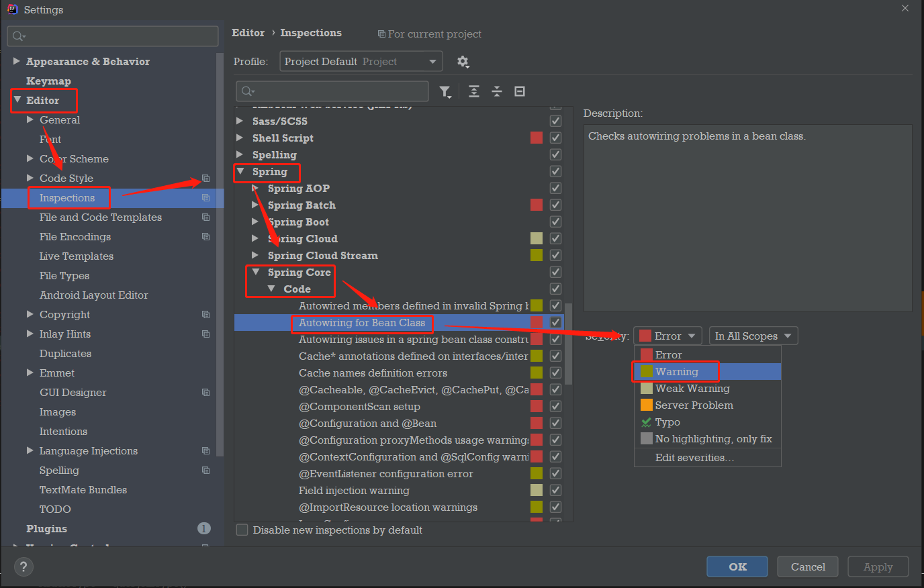Click the collapse all inspections icon
924x588 pixels.
(497, 91)
